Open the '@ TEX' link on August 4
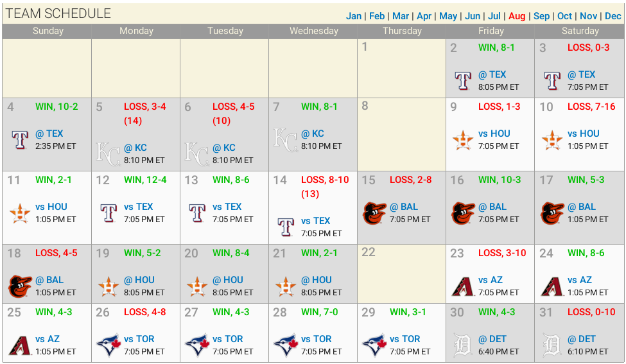This screenshot has height=364, width=626. (49, 134)
